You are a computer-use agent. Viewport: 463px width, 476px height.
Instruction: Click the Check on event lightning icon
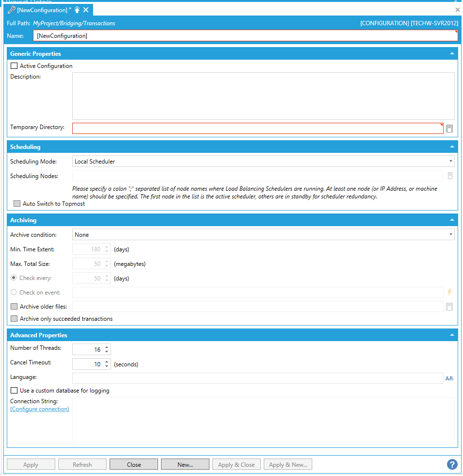click(x=449, y=292)
